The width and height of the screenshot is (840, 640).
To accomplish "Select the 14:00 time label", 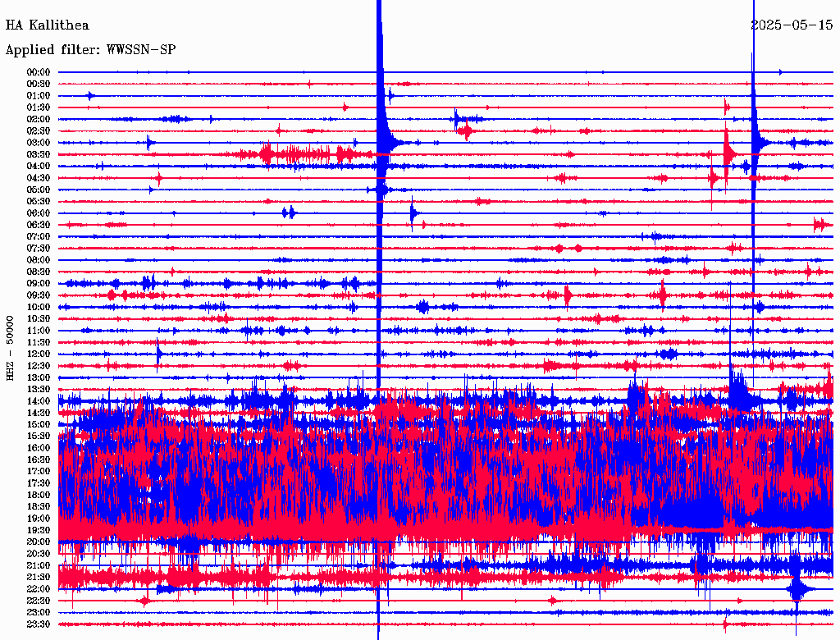I will (39, 401).
